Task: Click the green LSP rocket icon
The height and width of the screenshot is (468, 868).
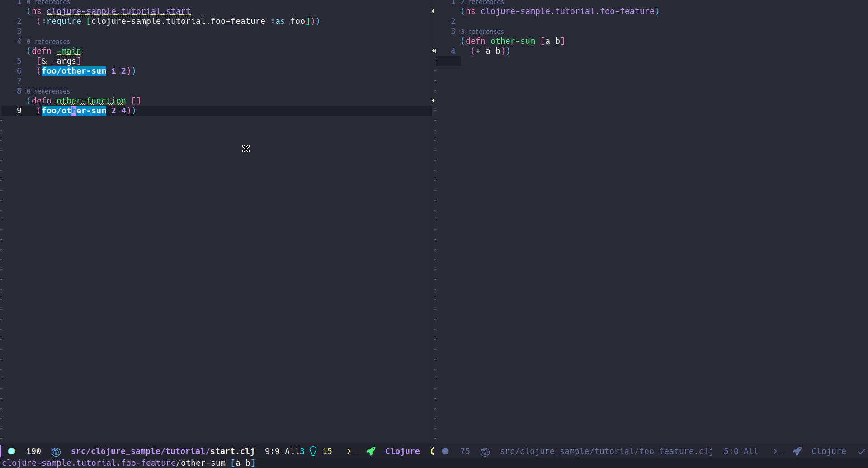Action: [x=371, y=451]
